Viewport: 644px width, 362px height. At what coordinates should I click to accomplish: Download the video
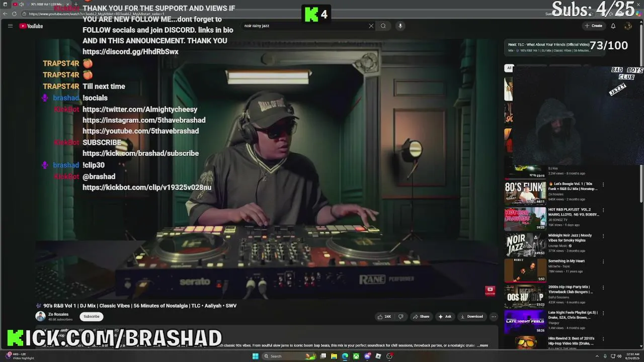(471, 317)
